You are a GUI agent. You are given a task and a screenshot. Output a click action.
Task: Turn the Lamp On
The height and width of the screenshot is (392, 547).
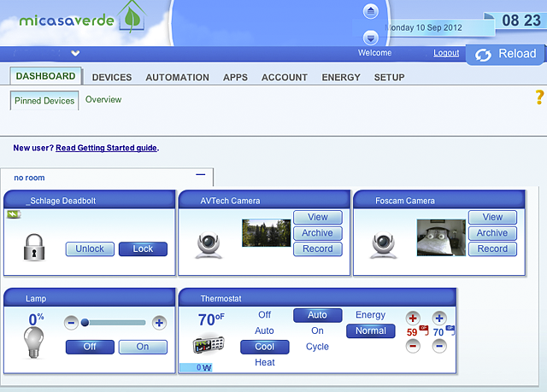point(143,347)
